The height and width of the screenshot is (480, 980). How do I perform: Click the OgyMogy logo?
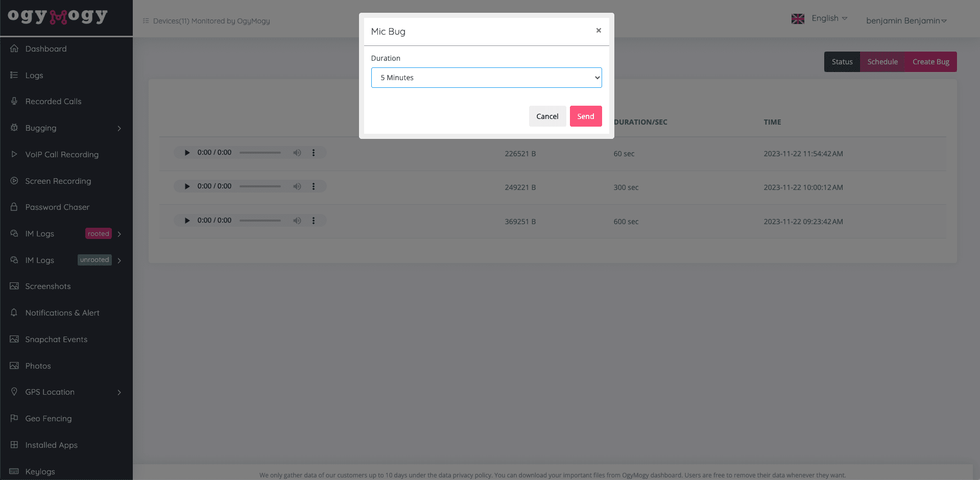[58, 16]
